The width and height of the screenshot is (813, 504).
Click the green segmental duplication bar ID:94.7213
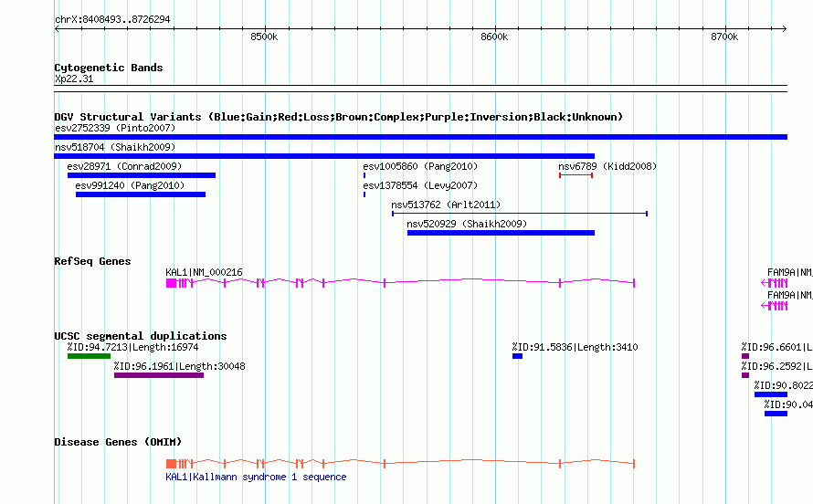[89, 356]
